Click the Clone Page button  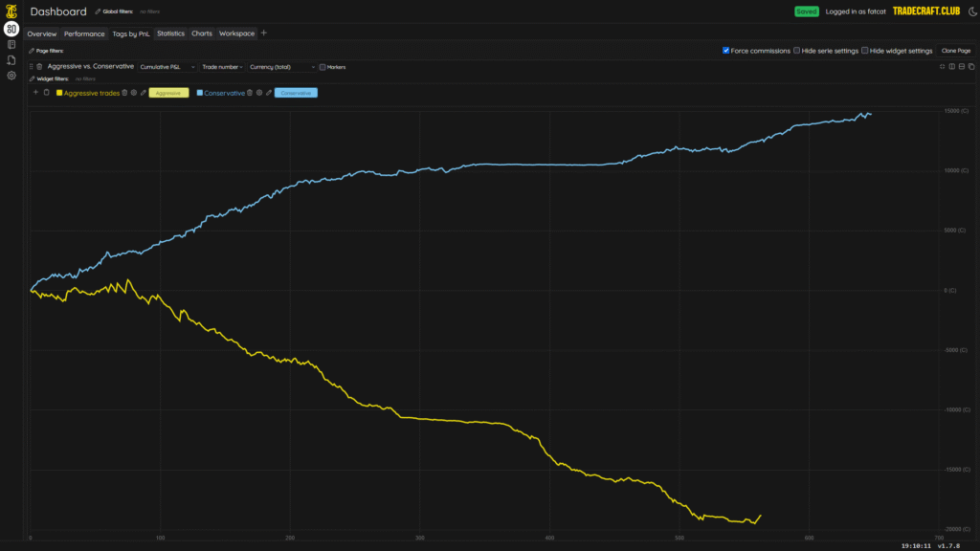(955, 50)
